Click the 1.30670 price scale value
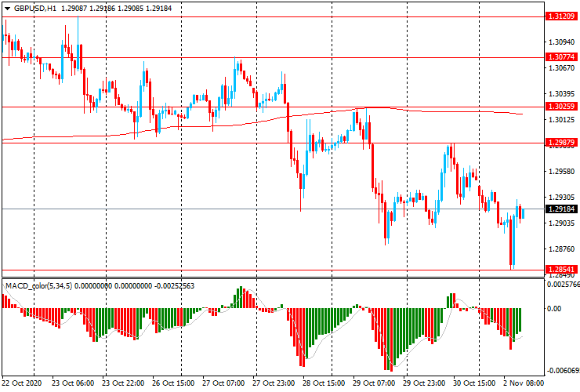The image size is (580, 392). tap(562, 68)
